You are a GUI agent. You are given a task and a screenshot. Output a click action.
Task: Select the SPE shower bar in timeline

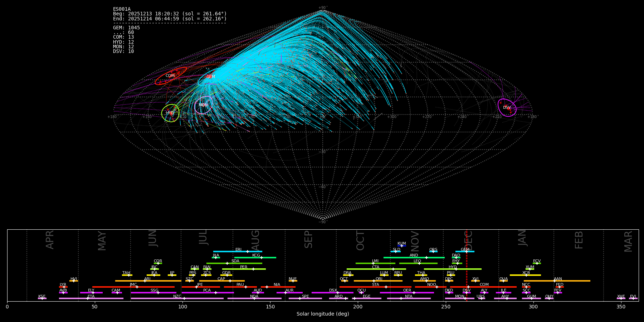click(305, 298)
